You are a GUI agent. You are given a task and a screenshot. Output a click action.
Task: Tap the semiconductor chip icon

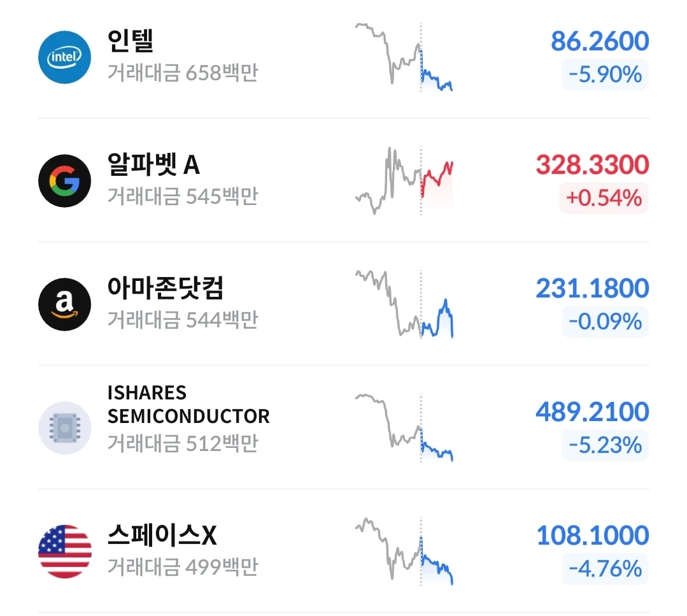pyautogui.click(x=65, y=428)
